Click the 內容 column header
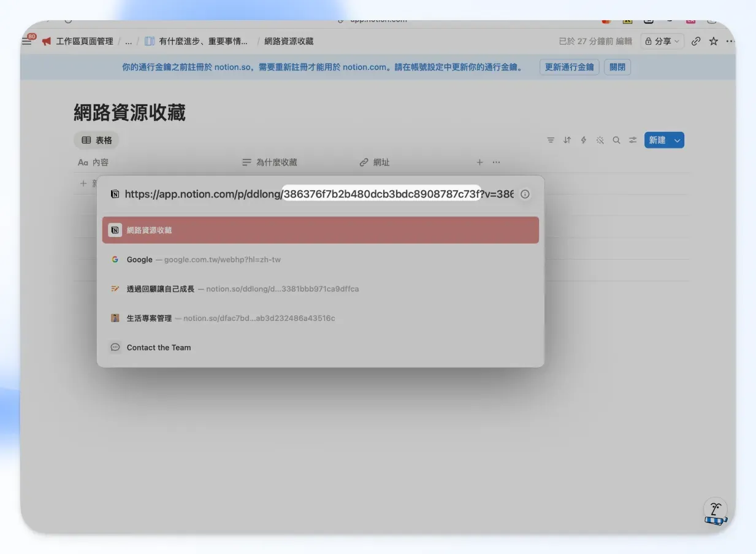Viewport: 756px width, 554px height. [x=93, y=163]
